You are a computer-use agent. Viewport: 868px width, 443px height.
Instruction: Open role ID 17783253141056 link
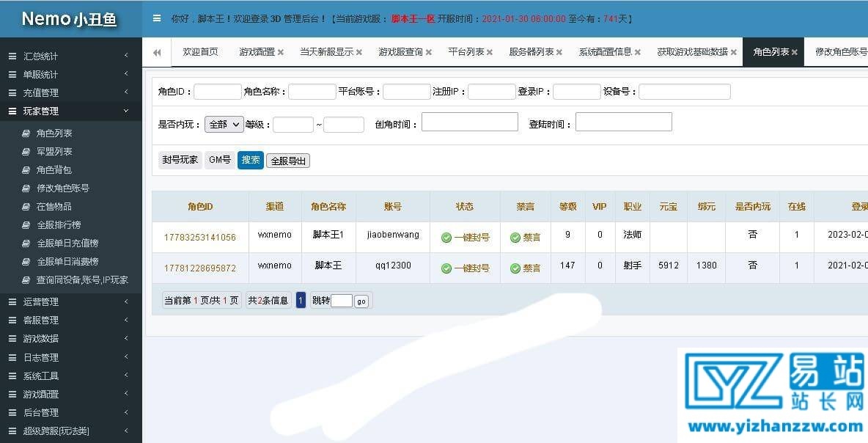200,238
